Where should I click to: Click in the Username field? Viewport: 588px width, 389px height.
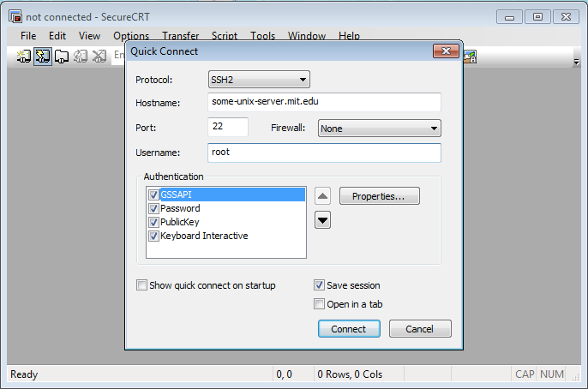point(324,153)
